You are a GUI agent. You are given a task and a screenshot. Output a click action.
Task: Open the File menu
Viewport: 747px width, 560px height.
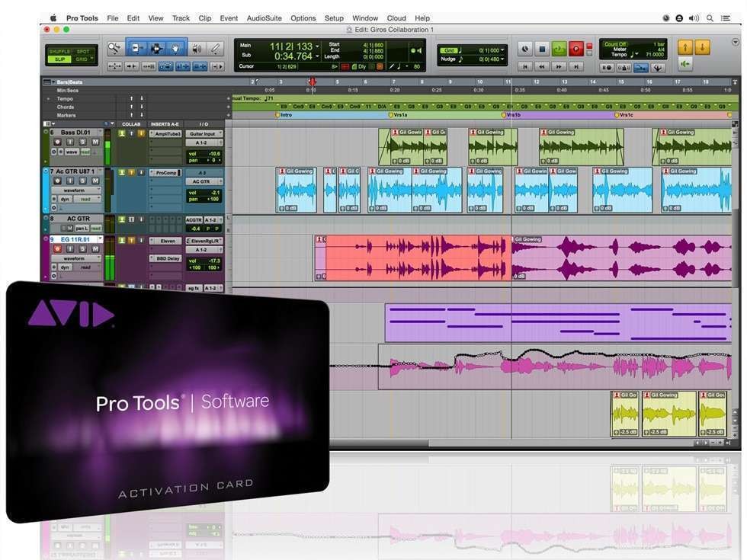pyautogui.click(x=113, y=18)
